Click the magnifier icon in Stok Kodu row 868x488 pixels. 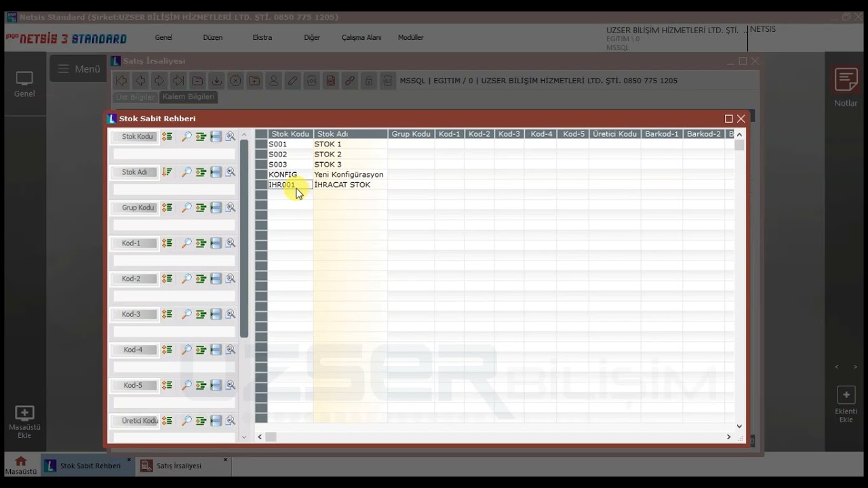tap(186, 136)
